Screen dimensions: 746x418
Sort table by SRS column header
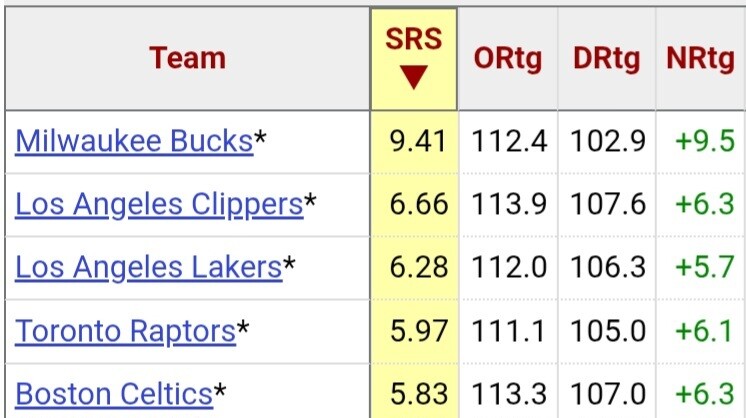pos(414,58)
